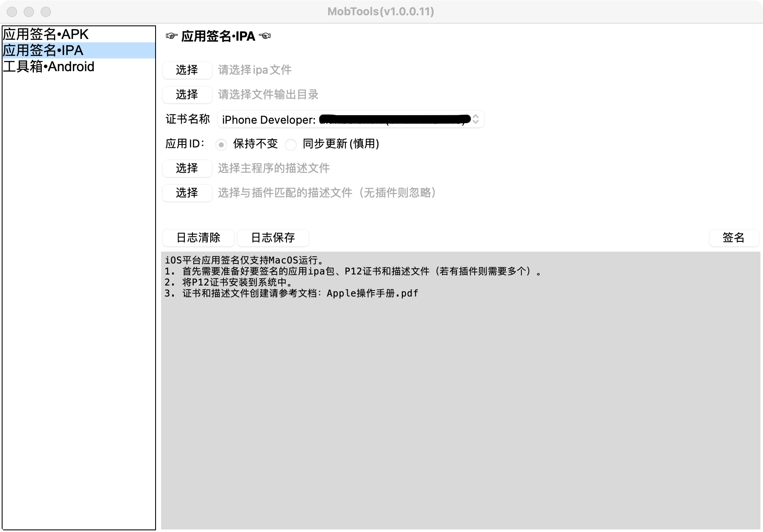Open 工具箱•Android in the sidebar
The image size is (763, 532).
(79, 66)
